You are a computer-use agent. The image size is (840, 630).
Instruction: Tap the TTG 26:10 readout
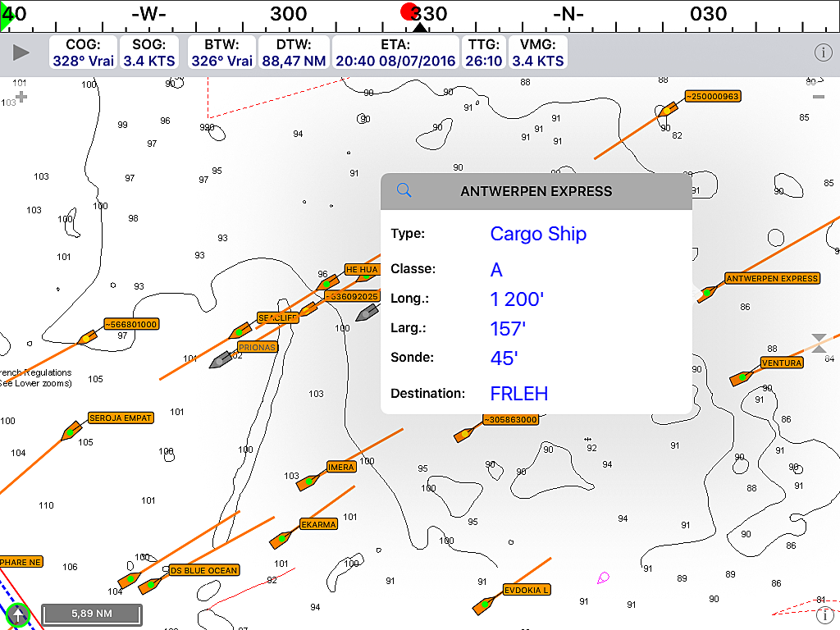click(484, 52)
